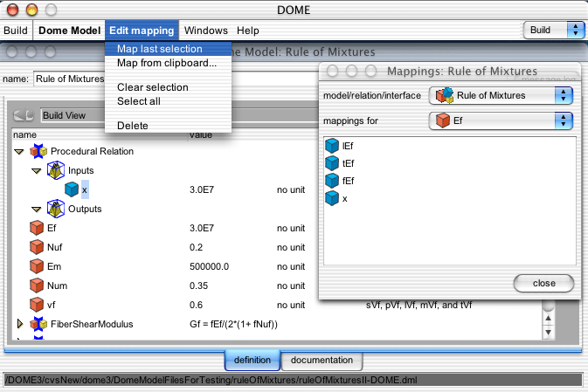The image size is (588, 392).
Task: Click the red close button of DOME window
Action: [13, 10]
